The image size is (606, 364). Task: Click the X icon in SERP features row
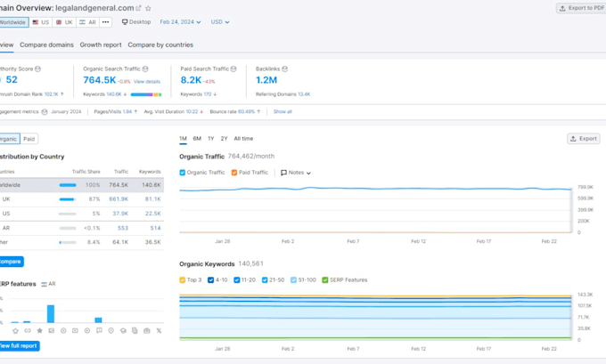[x=159, y=331]
